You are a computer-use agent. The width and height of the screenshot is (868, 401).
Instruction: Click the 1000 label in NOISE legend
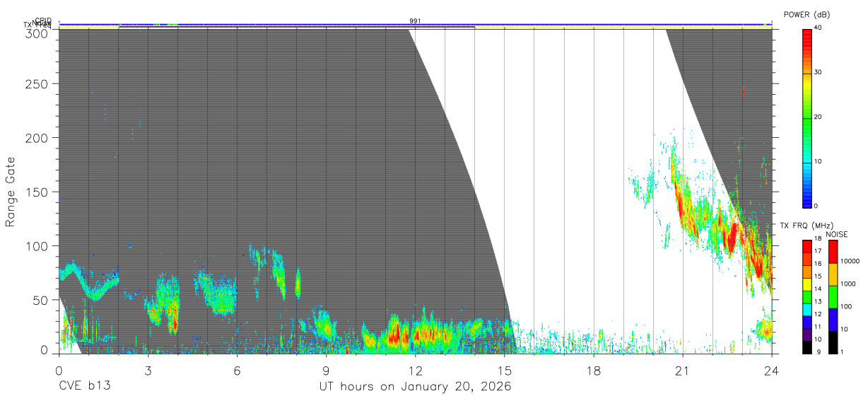tap(850, 284)
